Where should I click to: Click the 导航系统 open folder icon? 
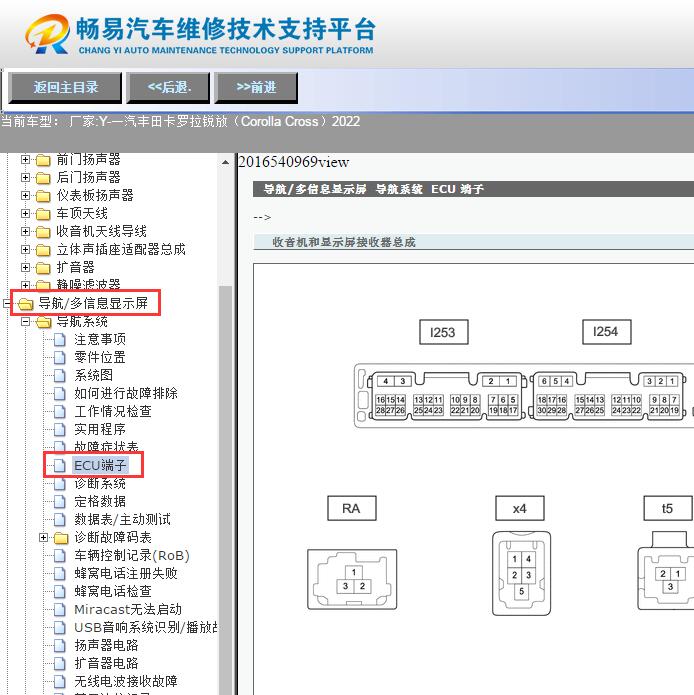[x=43, y=322]
